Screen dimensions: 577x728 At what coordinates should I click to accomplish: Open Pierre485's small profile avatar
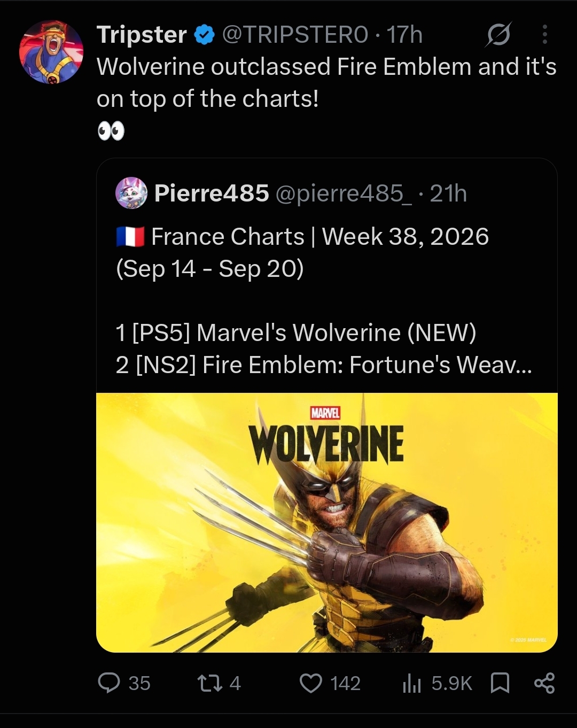coord(131,192)
